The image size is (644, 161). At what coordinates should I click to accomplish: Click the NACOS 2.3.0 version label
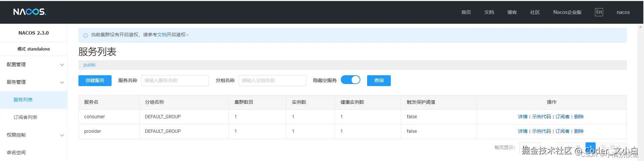pos(33,33)
